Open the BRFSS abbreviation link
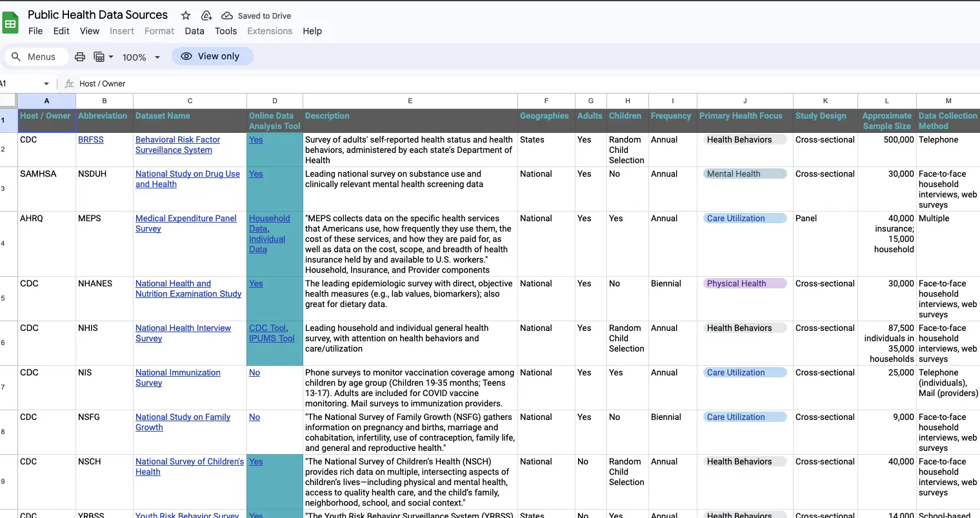 click(x=91, y=139)
